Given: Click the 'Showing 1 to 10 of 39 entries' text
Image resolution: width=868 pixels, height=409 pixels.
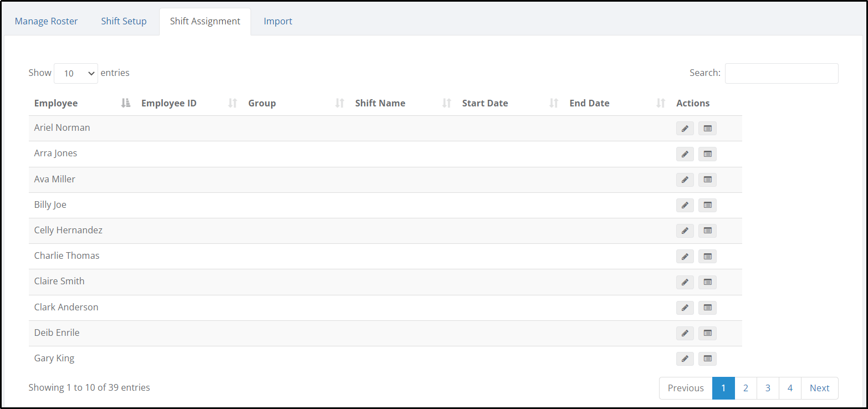Looking at the screenshot, I should coord(89,387).
